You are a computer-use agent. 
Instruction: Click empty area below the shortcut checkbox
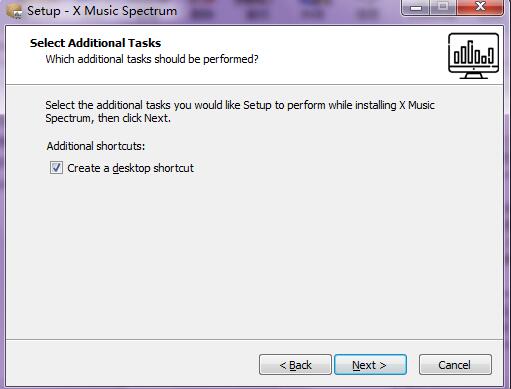[253, 257]
